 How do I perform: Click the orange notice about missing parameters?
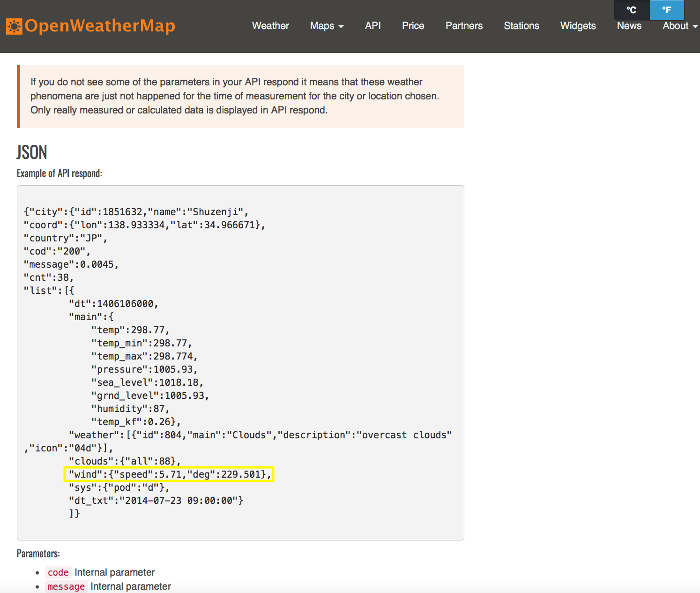pos(241,96)
